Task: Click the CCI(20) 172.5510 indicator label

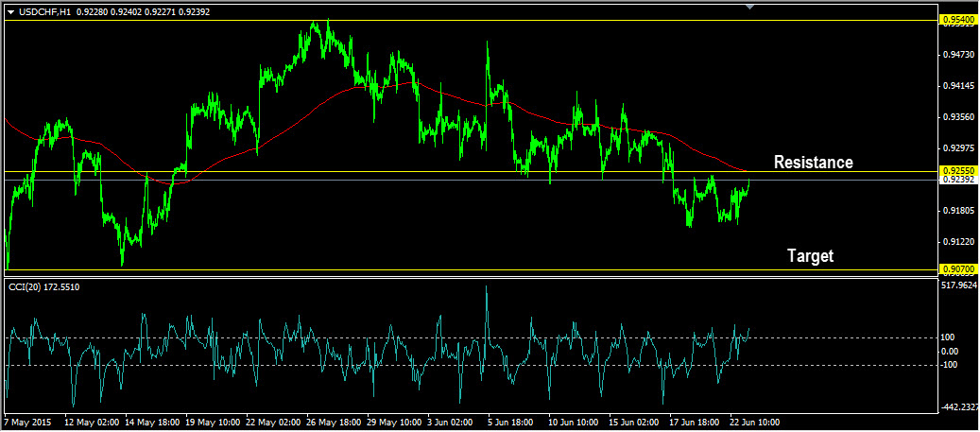Action: pyautogui.click(x=43, y=286)
